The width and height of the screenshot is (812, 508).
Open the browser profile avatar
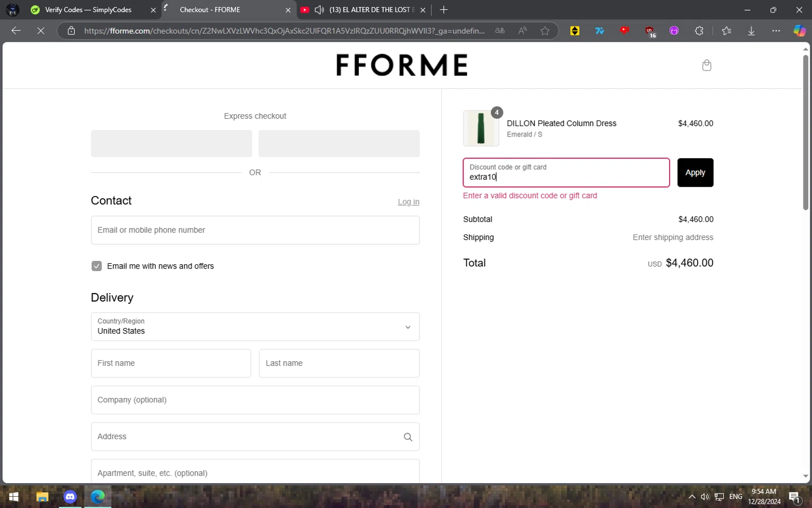[12, 10]
